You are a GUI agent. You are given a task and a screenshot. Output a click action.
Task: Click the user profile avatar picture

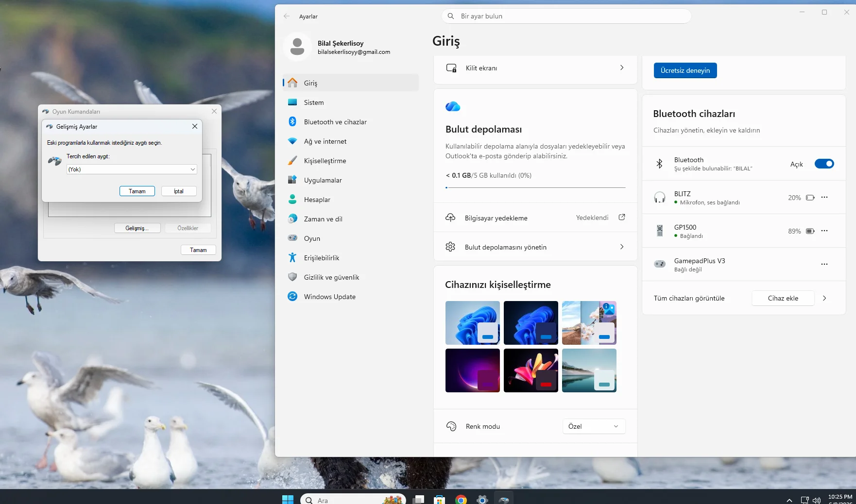(x=297, y=47)
